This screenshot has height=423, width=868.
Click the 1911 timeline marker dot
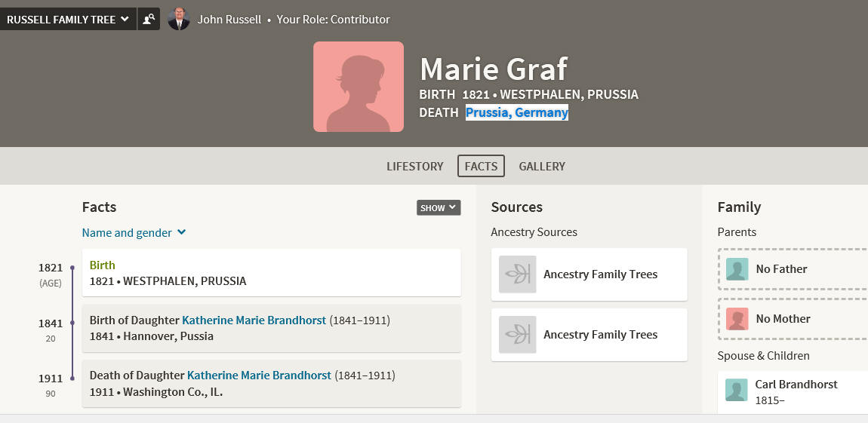(x=72, y=379)
